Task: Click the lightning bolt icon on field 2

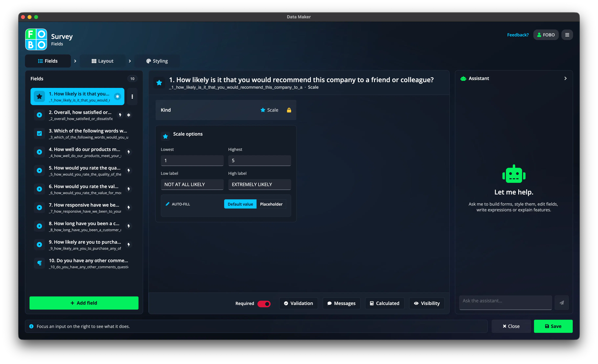Action: tap(120, 115)
